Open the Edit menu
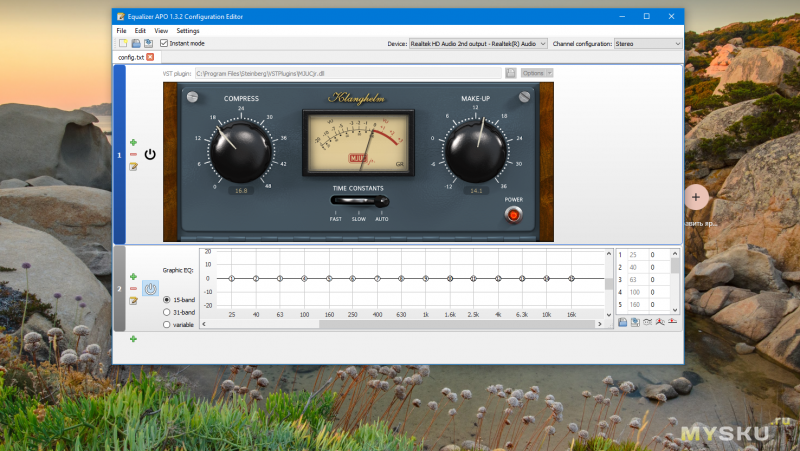The width and height of the screenshot is (800, 451). (x=140, y=31)
